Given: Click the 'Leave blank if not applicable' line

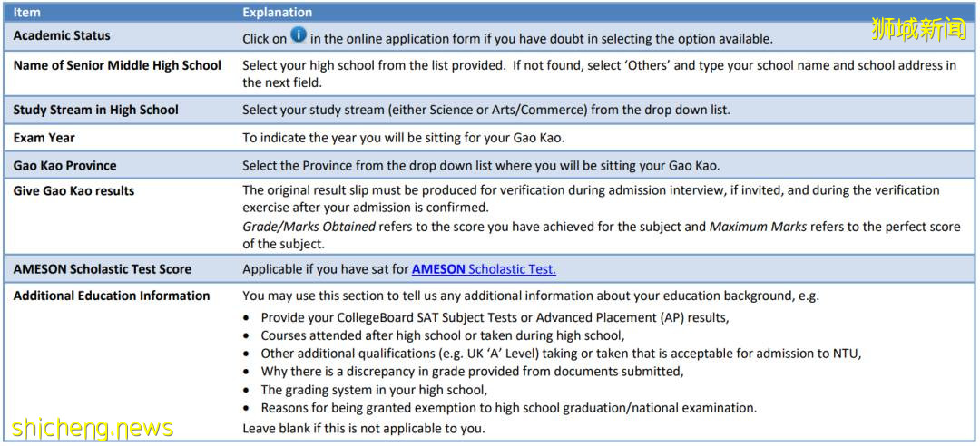Looking at the screenshot, I should 363,428.
